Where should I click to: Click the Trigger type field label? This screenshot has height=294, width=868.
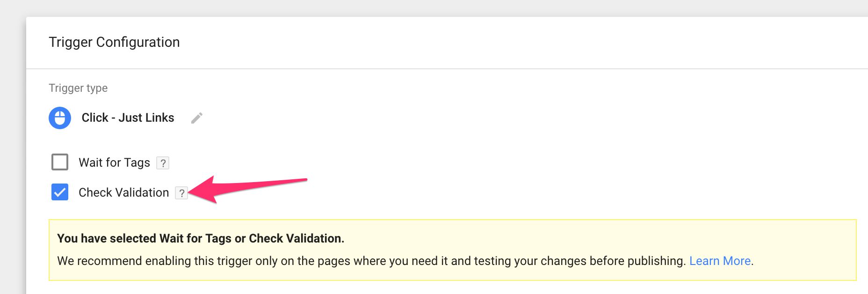point(78,88)
